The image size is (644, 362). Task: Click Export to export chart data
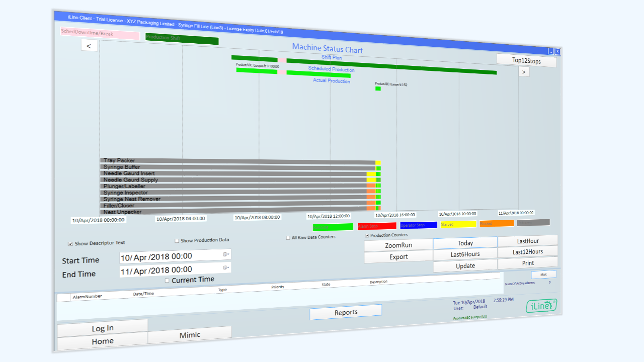pyautogui.click(x=398, y=256)
